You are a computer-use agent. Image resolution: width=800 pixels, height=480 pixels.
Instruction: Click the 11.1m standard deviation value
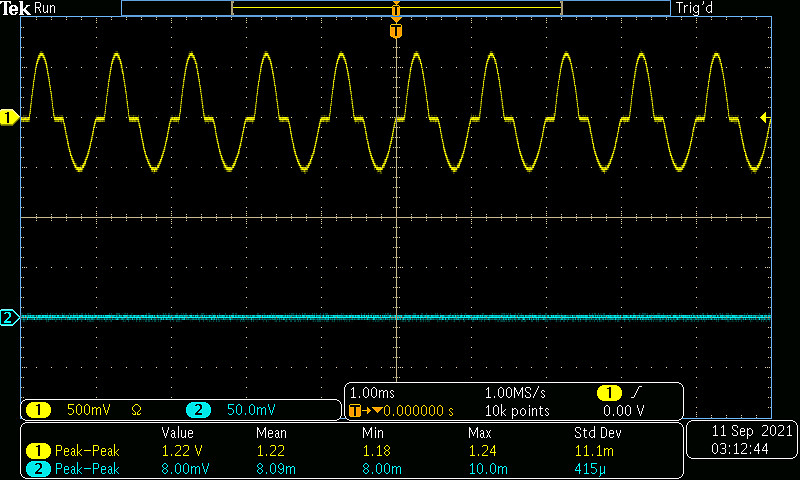pyautogui.click(x=594, y=451)
